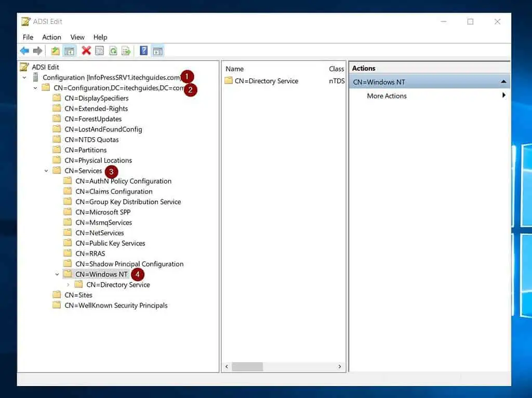Viewport: 532px width, 398px height.
Task: Click the folder icon beside CN=RRAS
Action: [x=68, y=253]
